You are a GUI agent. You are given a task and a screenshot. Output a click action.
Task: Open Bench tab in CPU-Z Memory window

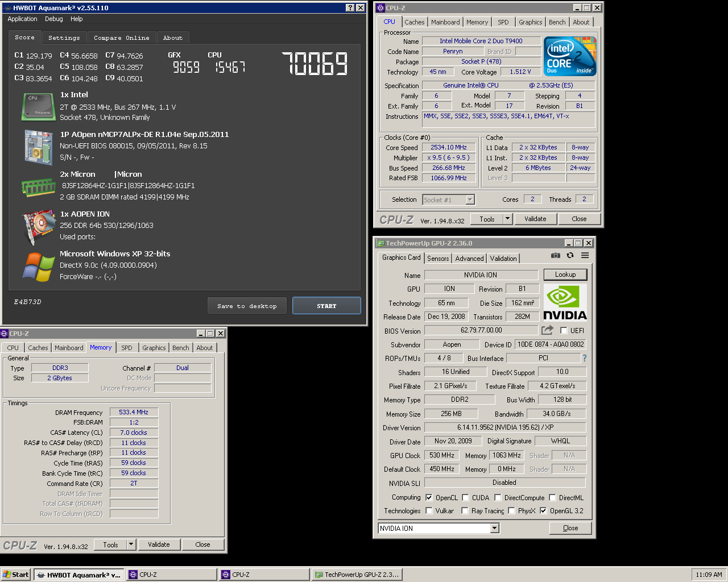pos(181,348)
